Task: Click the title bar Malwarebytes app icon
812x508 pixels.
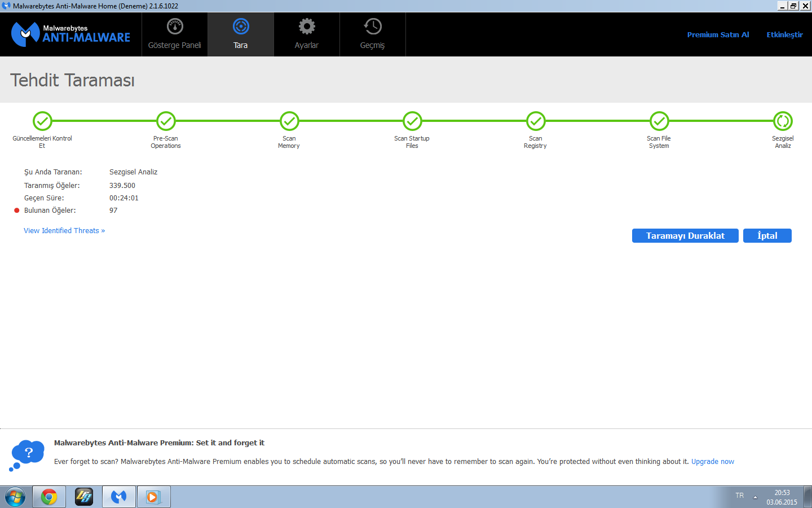Action: click(6, 6)
